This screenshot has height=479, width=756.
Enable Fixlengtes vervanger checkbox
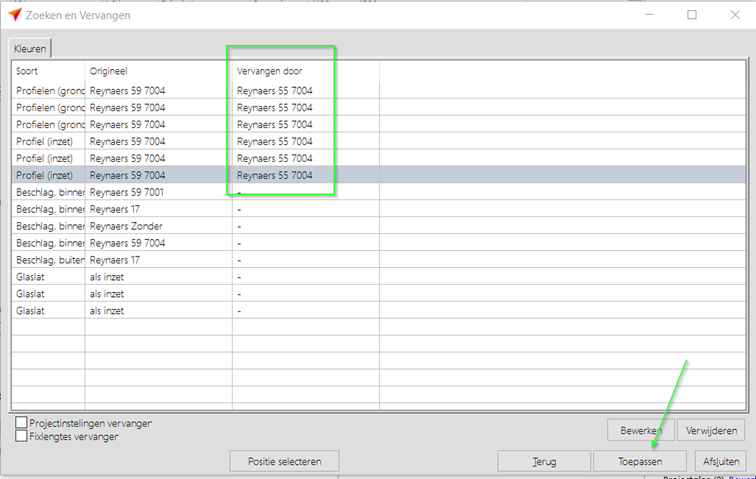(x=21, y=437)
